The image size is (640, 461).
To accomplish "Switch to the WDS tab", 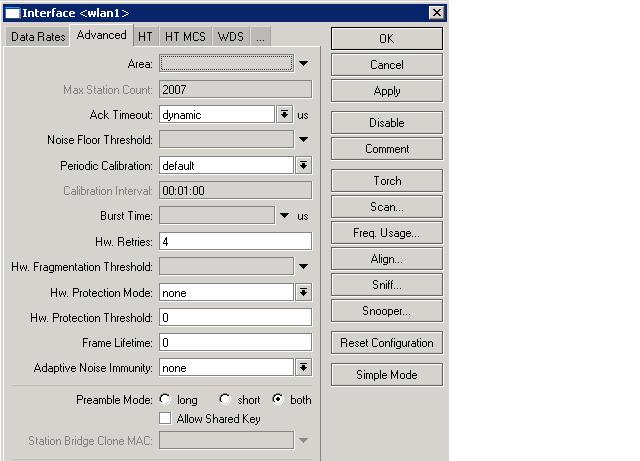I will click(x=231, y=37).
